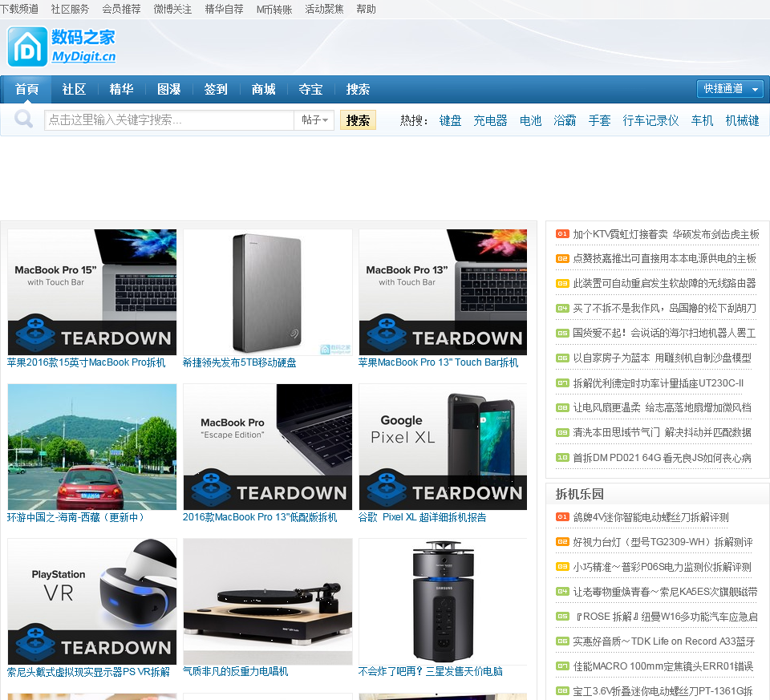Open news item 加个KTV霓虹灯接着卖 华硕发布剑齿虎主板

click(666, 234)
